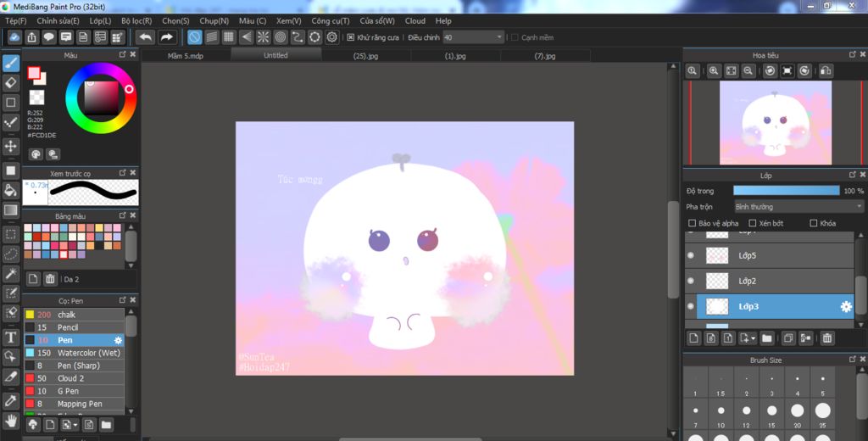Image resolution: width=868 pixels, height=441 pixels.
Task: Click the navigator canvas thumbnail
Action: 775,122
